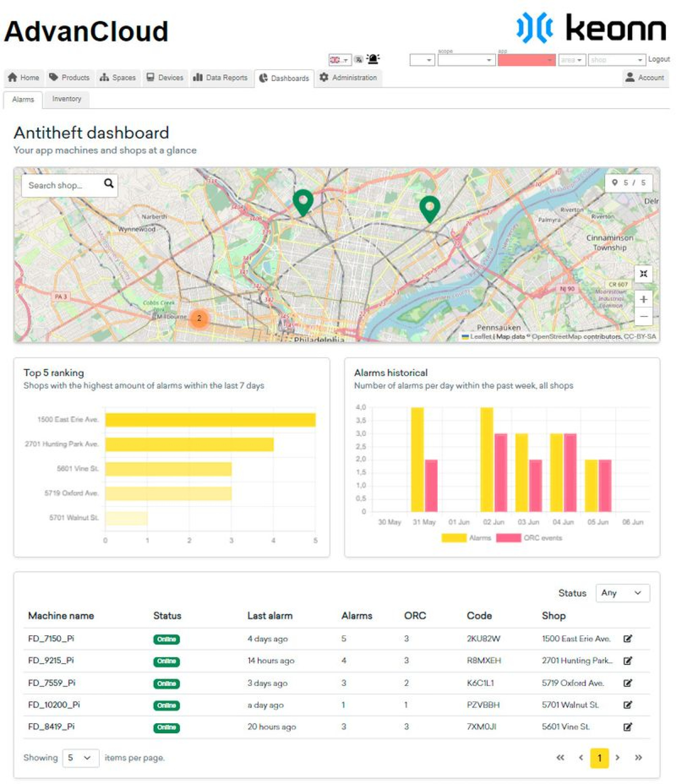Click the orange cluster marker labeled 2
The width and height of the screenshot is (676, 784).
click(x=199, y=318)
